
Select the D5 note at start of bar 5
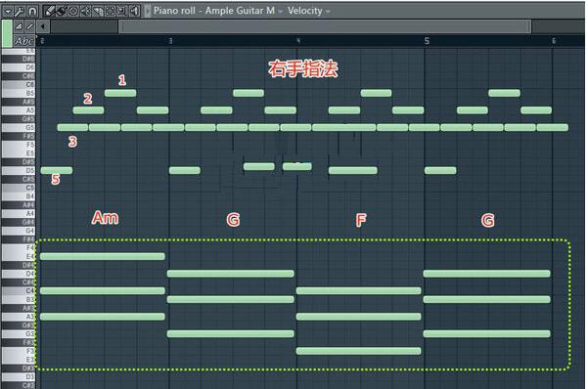tap(440, 170)
